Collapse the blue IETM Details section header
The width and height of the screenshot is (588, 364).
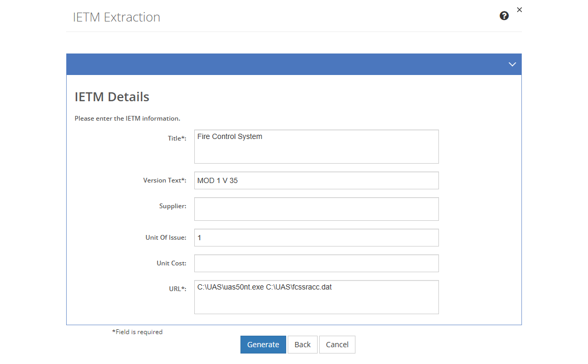tap(512, 64)
